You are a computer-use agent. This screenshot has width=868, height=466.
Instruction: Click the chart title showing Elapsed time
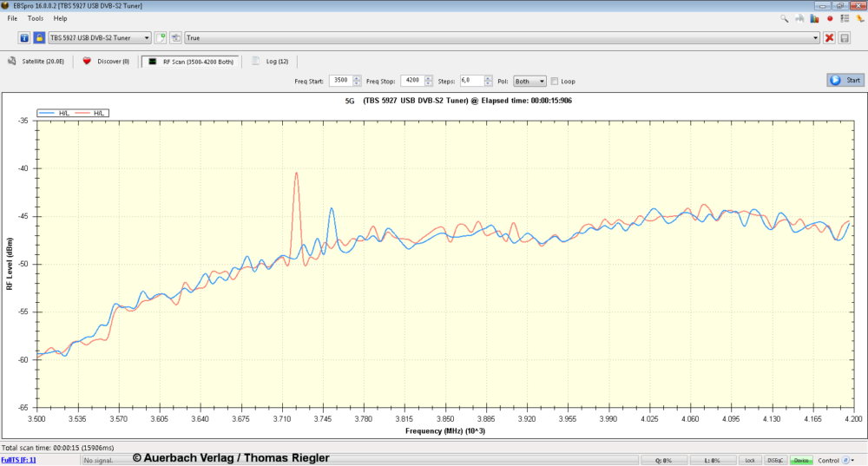coord(458,101)
